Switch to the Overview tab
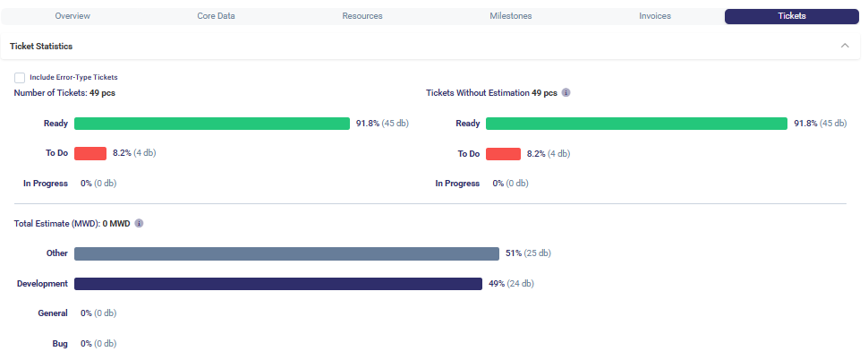 (72, 16)
